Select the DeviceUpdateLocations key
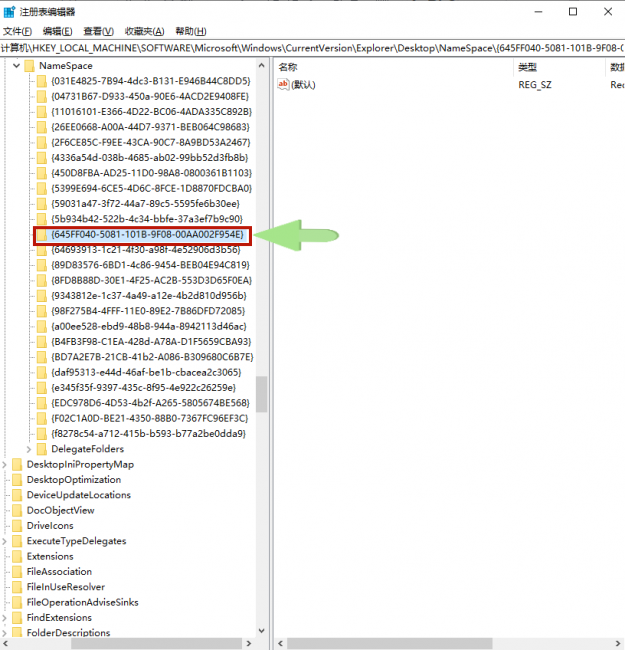 coord(79,495)
